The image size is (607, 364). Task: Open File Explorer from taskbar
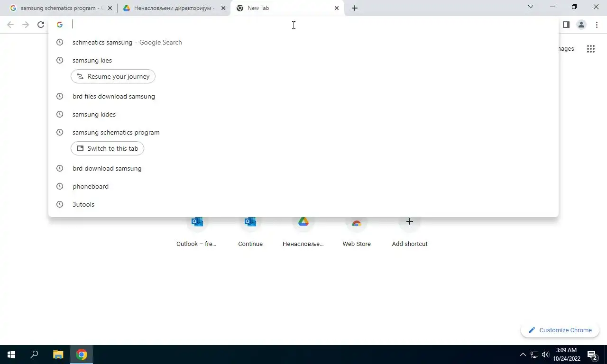tap(58, 355)
